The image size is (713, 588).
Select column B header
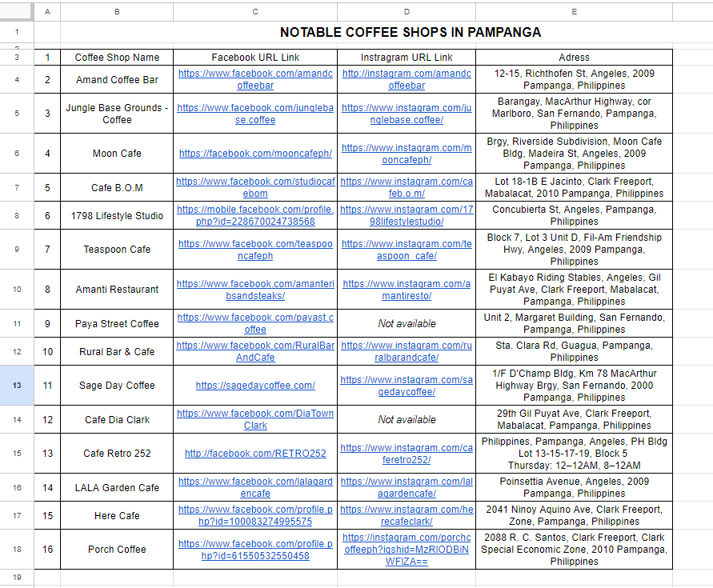[x=117, y=12]
